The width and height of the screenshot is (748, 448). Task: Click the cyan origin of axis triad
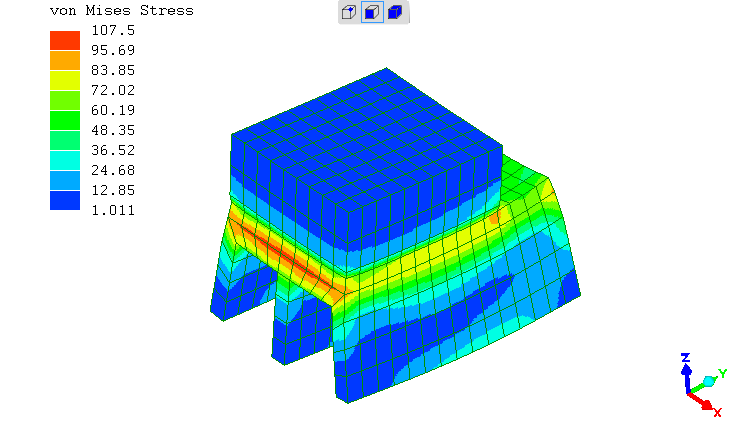(708, 381)
